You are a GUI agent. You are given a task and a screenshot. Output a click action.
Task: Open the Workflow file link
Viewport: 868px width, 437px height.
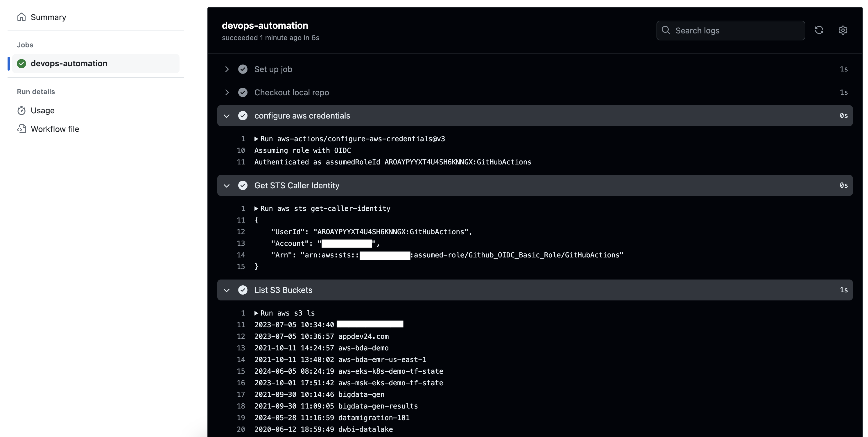55,129
